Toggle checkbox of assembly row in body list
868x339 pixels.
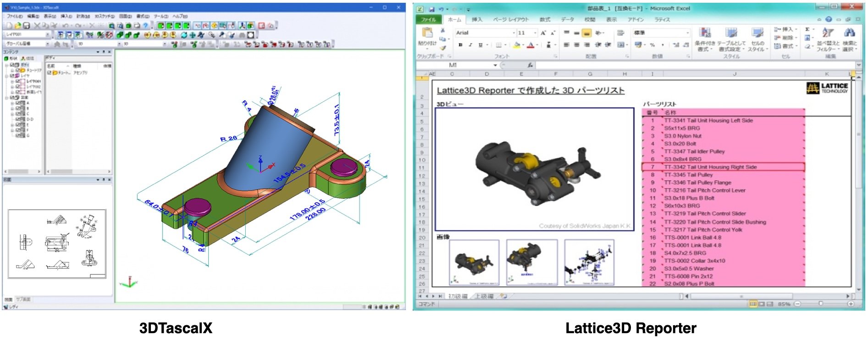coord(50,72)
